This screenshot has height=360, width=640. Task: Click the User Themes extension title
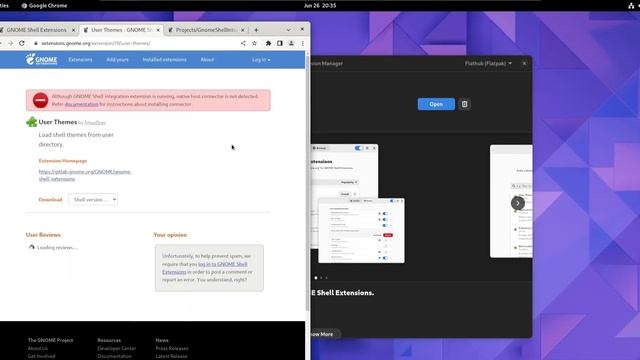[58, 122]
